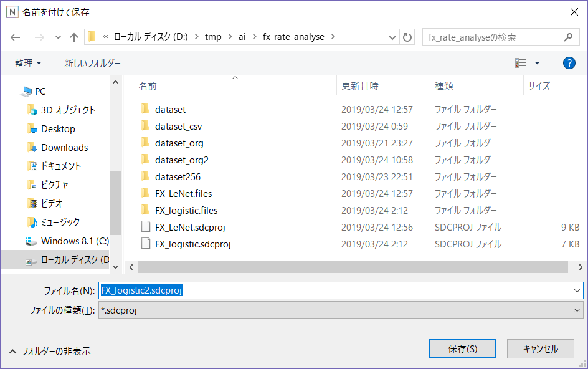This screenshot has height=369, width=588.
Task: Click the back navigation arrow
Action: [x=16, y=37]
